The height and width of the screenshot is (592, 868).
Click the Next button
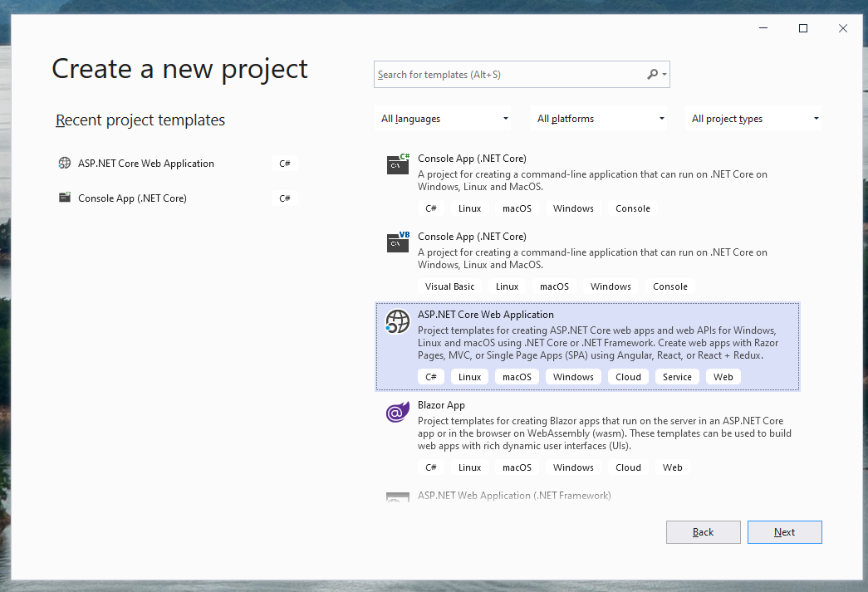coord(784,532)
